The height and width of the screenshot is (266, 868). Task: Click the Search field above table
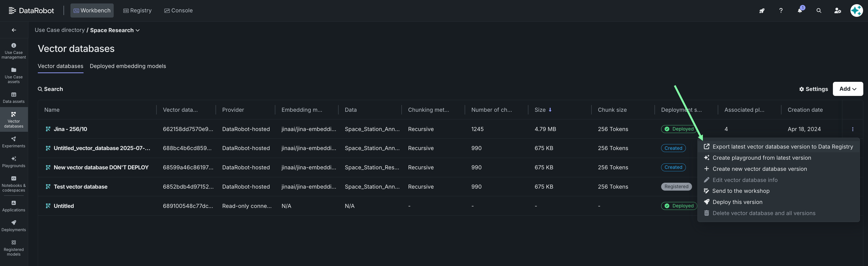[51, 89]
